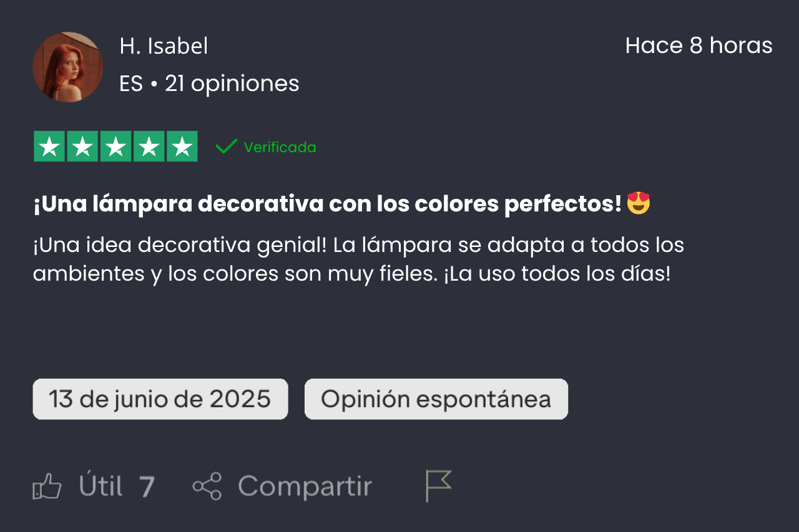
Task: Click the helpful count number 7
Action: pos(146,486)
